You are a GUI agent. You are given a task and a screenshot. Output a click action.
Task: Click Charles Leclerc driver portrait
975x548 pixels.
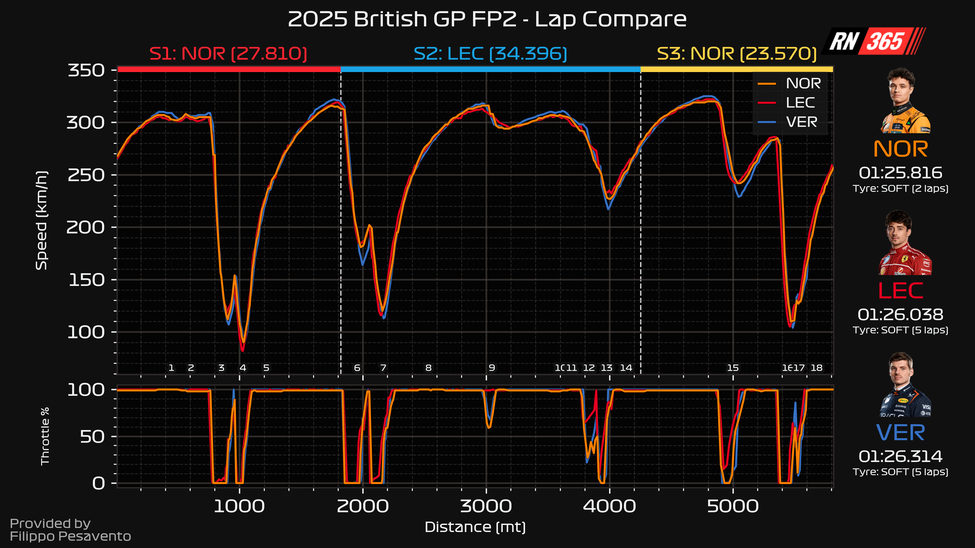904,245
